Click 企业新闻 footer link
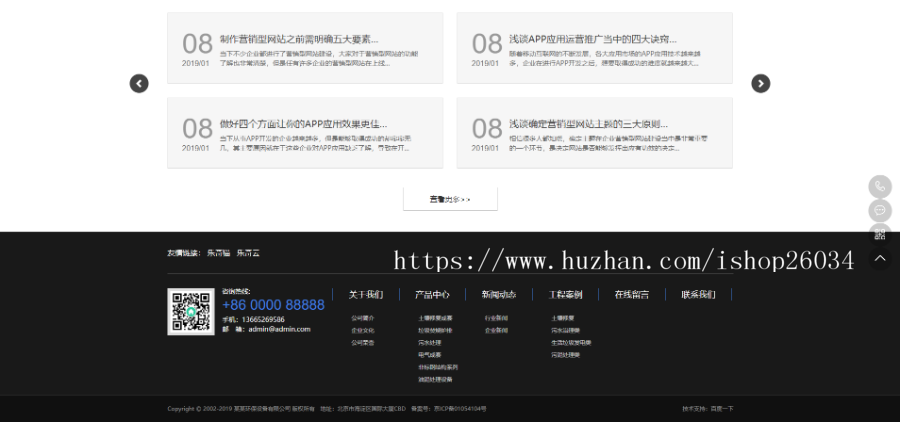Screen dimensions: 900x422 (x=496, y=331)
